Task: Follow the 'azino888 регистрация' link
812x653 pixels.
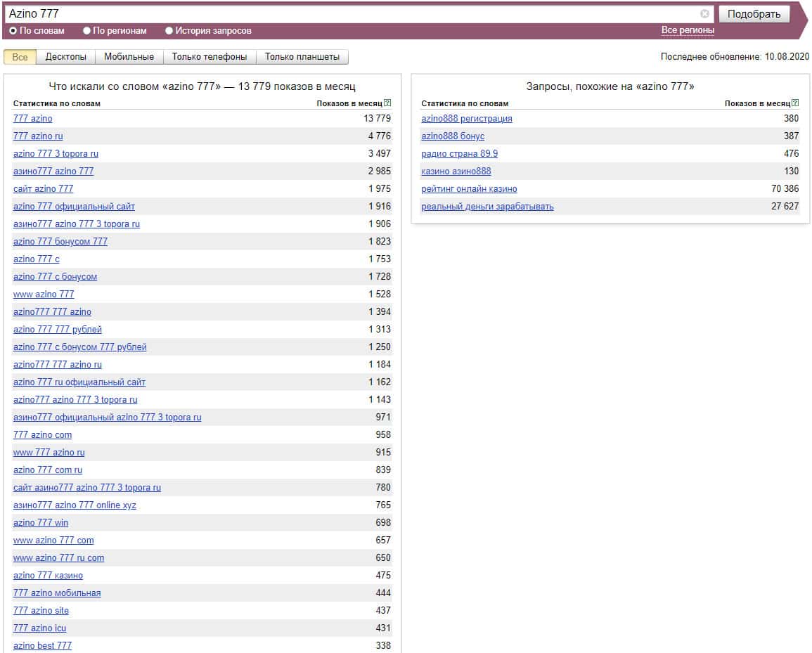Action: click(467, 119)
